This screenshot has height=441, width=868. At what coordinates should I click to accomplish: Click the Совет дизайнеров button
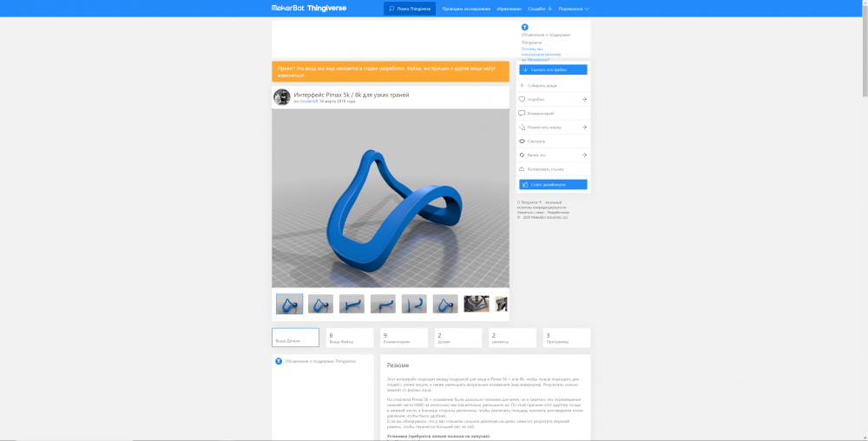click(553, 185)
